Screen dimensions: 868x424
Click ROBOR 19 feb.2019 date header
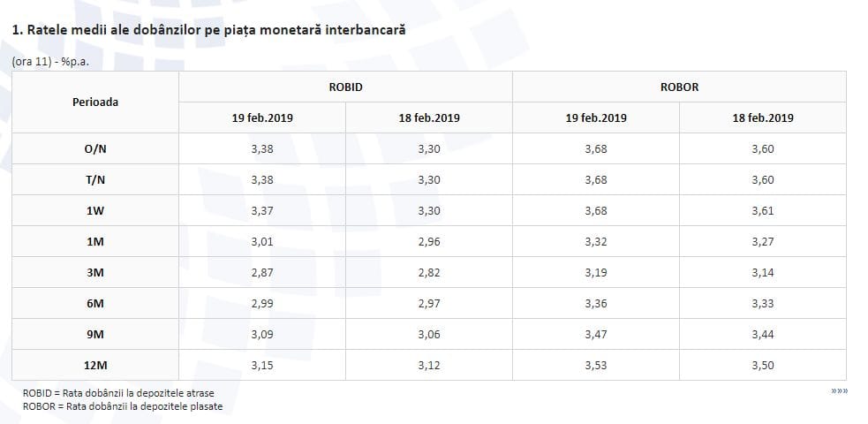click(596, 117)
